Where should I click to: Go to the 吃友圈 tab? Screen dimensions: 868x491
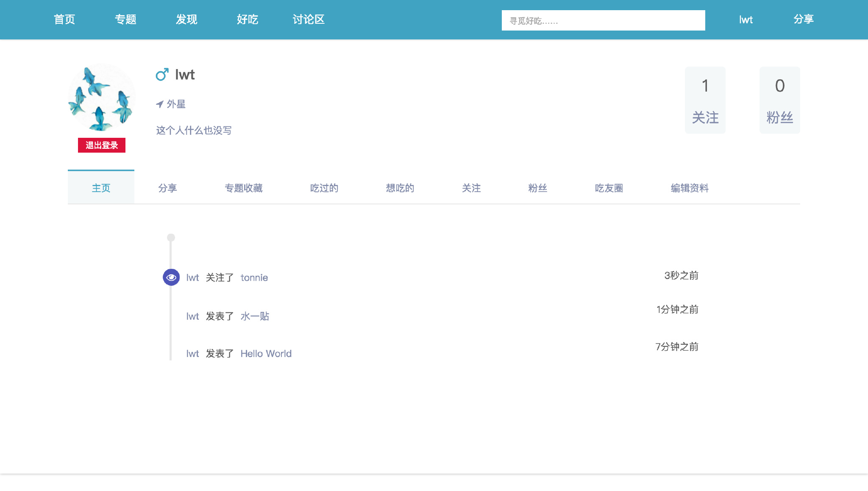click(609, 188)
